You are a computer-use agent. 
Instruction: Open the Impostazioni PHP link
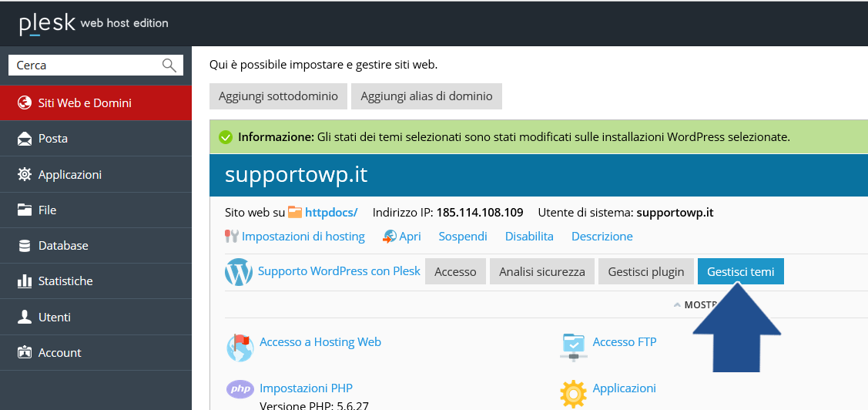click(306, 388)
